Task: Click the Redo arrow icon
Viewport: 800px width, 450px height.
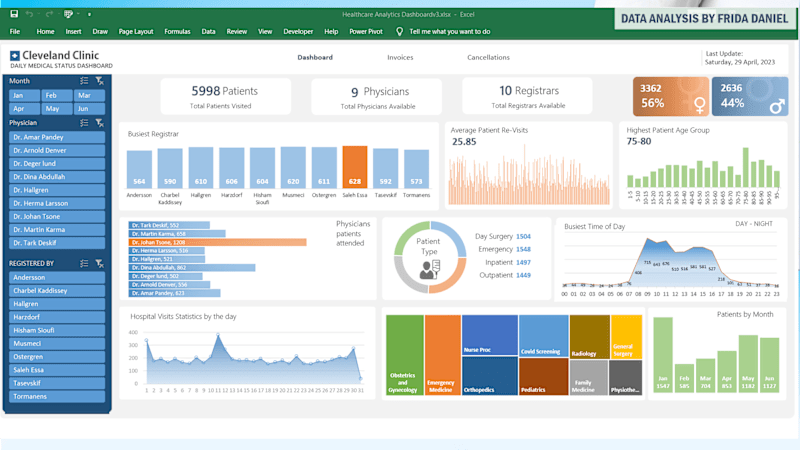Action: pyautogui.click(x=49, y=14)
